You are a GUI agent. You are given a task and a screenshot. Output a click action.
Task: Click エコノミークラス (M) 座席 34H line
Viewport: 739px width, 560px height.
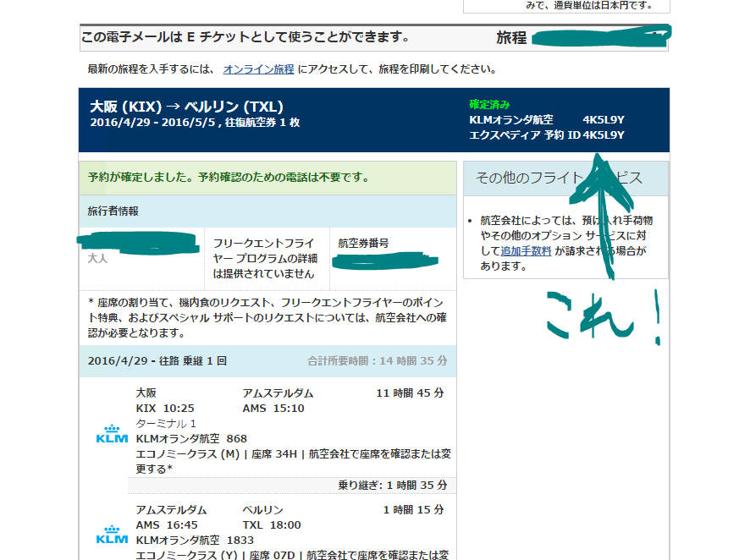click(x=293, y=462)
